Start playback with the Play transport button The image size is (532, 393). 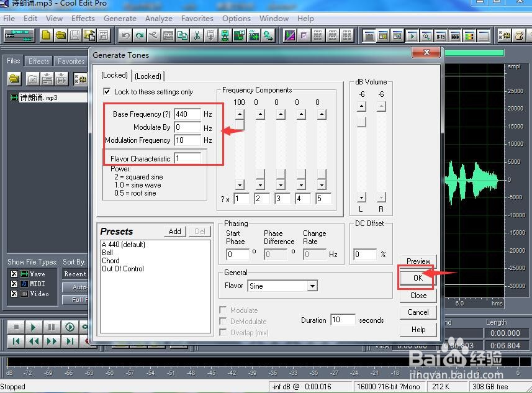34,327
